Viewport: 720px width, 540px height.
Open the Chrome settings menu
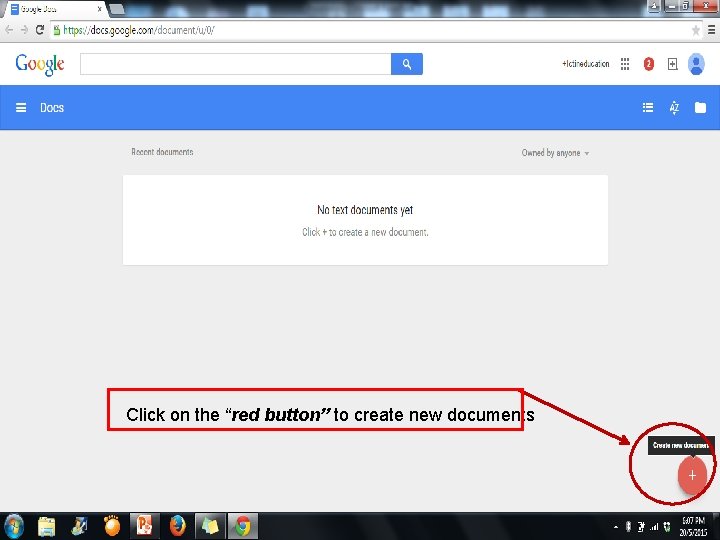click(711, 30)
